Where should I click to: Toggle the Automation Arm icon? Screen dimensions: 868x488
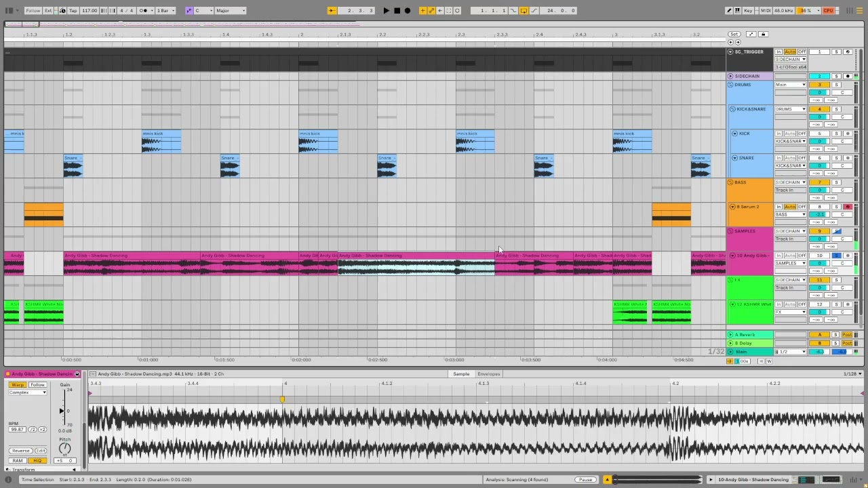pos(431,10)
